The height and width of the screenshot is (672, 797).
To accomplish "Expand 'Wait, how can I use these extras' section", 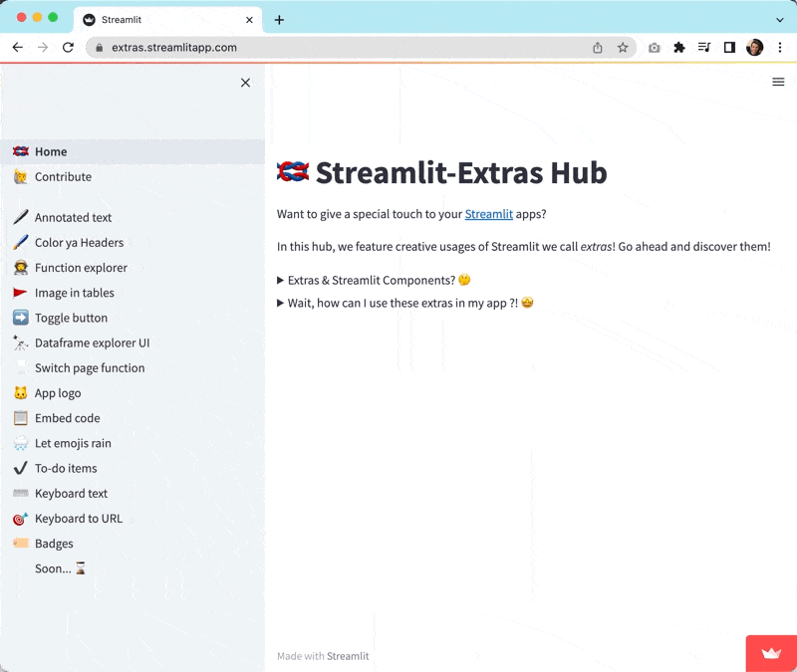I will point(405,304).
